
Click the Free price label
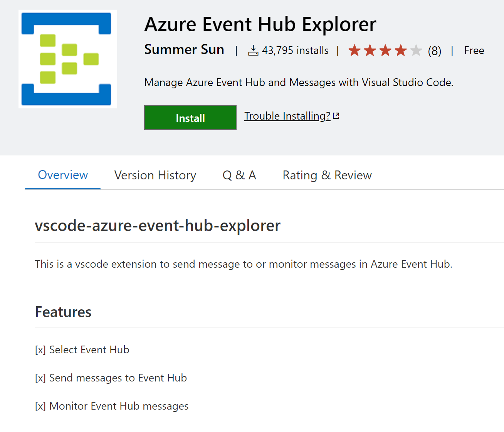(x=474, y=51)
